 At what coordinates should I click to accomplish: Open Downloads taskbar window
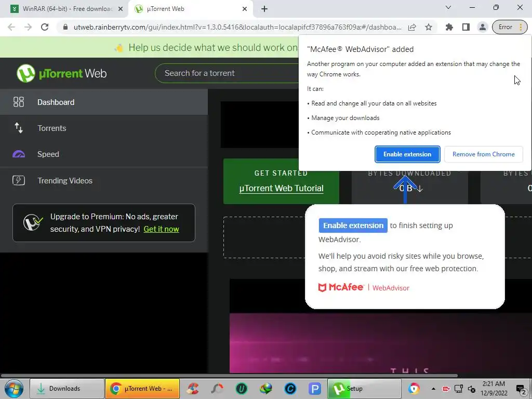(67, 389)
